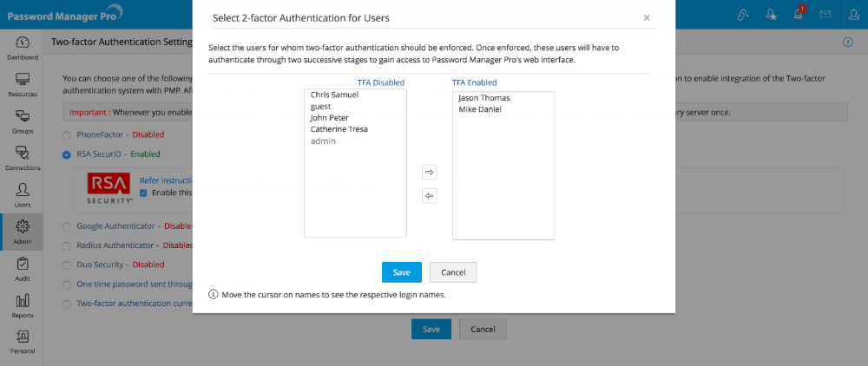The width and height of the screenshot is (868, 366).
Task: Open Reports from the sidebar
Action: (x=23, y=304)
